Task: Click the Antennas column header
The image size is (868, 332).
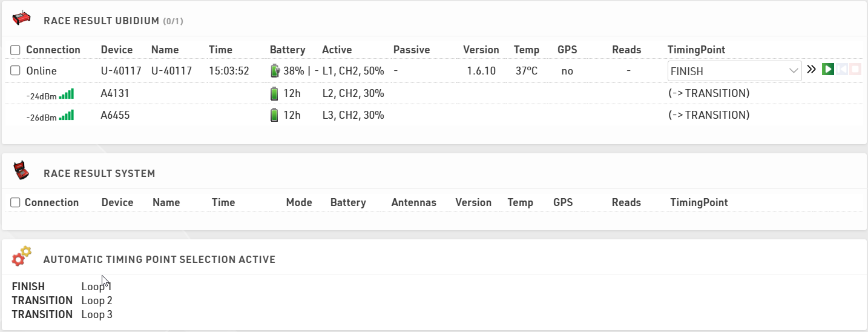Action: (414, 202)
